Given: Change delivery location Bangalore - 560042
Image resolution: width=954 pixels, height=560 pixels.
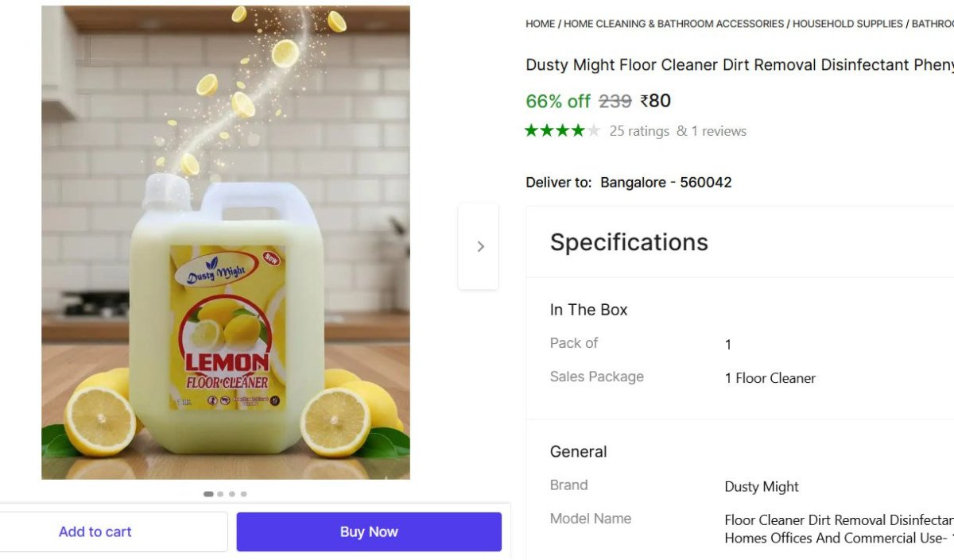Looking at the screenshot, I should 665,182.
